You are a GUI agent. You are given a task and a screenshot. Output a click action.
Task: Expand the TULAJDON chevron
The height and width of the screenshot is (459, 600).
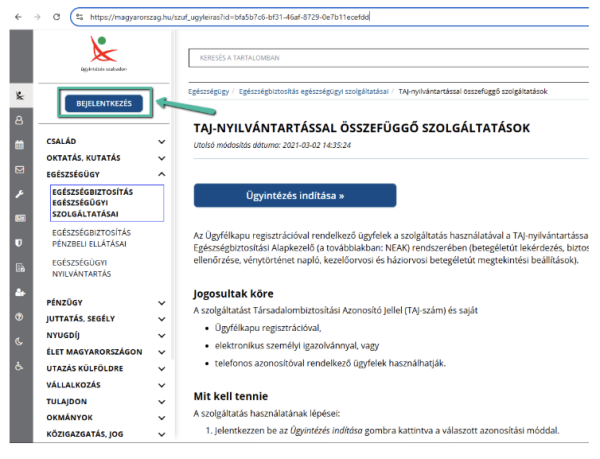click(x=162, y=402)
